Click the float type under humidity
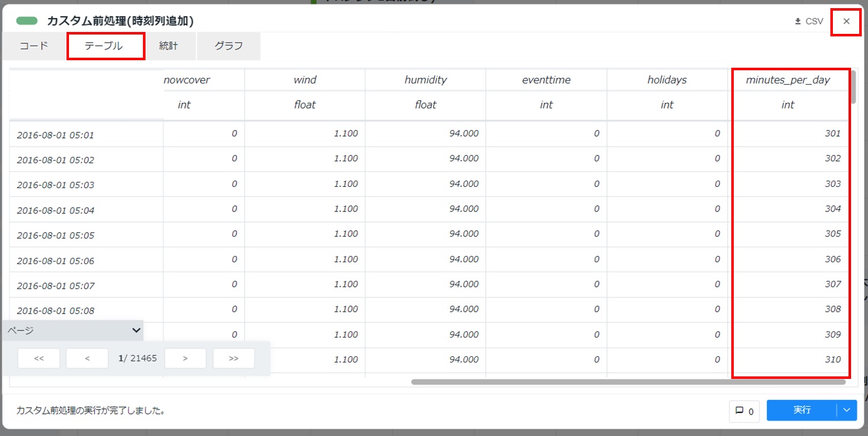The image size is (868, 436). [425, 105]
